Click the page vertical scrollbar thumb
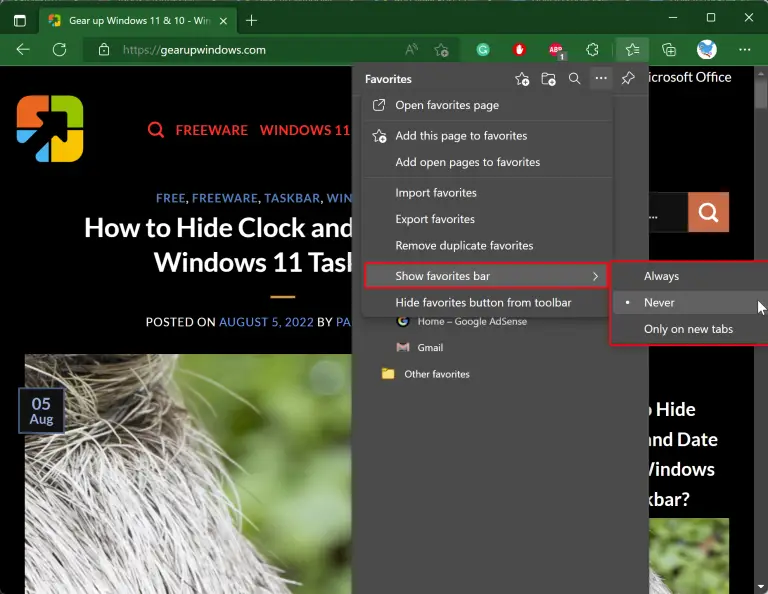This screenshot has width=768, height=594. [x=761, y=92]
